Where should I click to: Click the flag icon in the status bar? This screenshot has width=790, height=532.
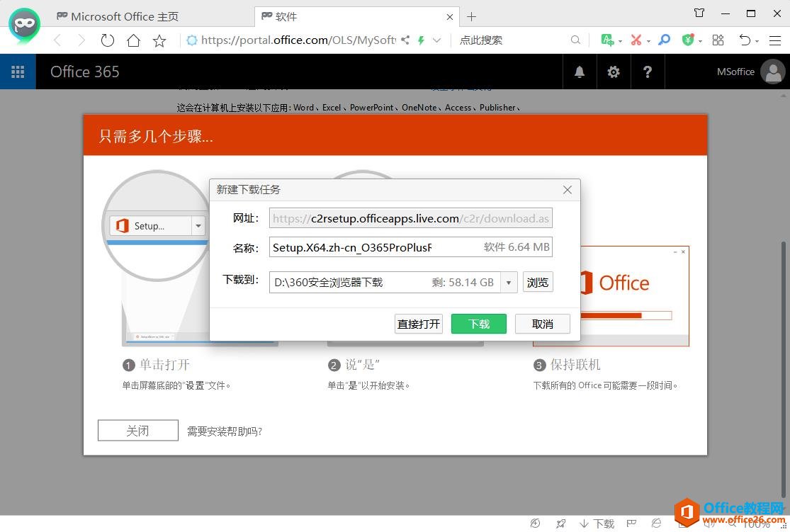click(631, 524)
